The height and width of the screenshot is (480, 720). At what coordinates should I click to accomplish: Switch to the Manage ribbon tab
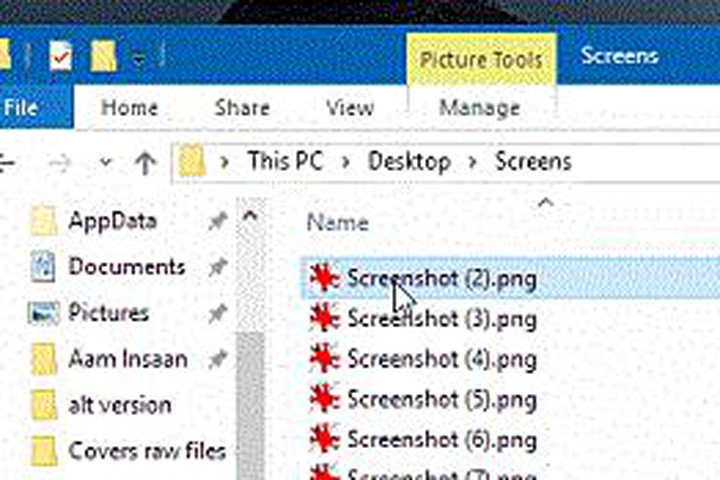479,108
